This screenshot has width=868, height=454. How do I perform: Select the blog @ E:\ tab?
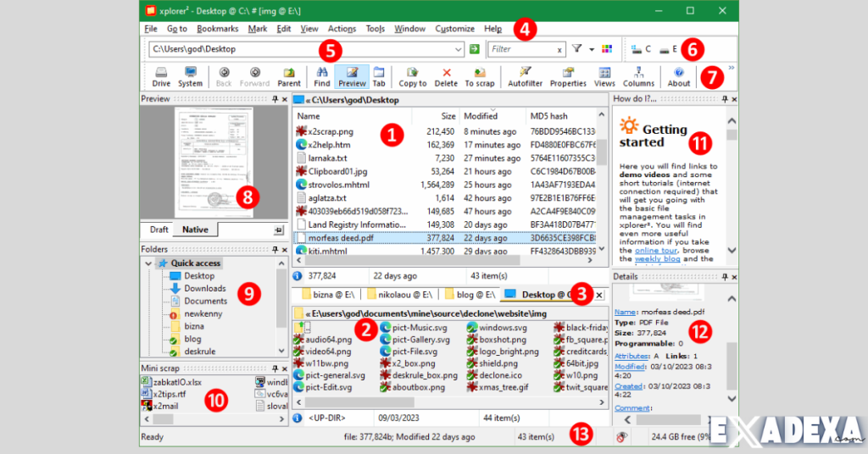(470, 295)
